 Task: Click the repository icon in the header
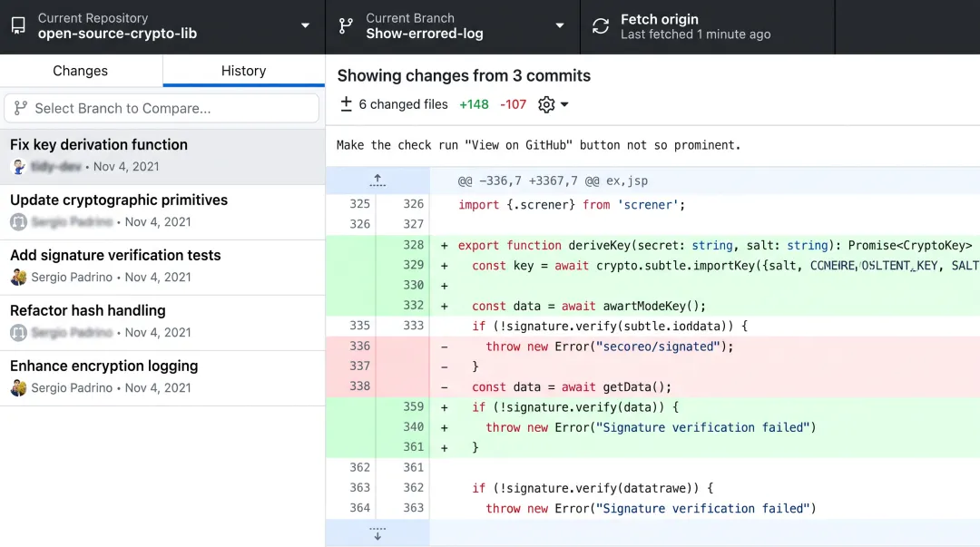(x=18, y=25)
